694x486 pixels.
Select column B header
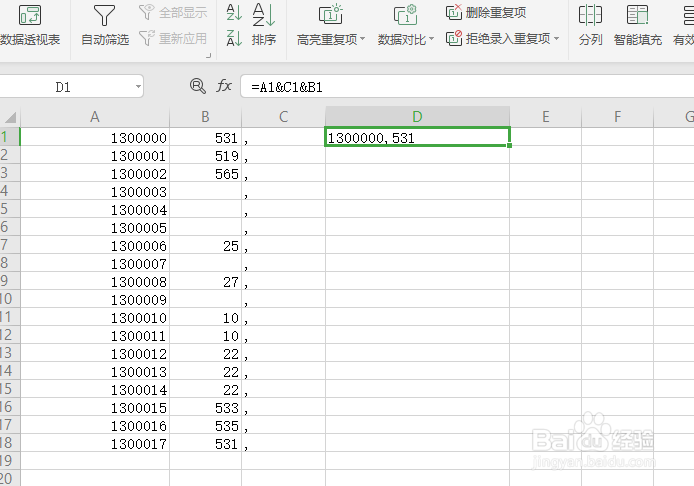pos(205,117)
